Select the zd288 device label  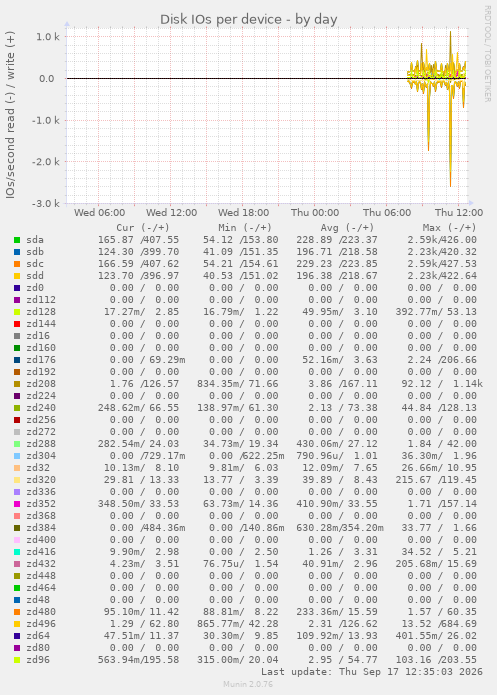pos(41,444)
